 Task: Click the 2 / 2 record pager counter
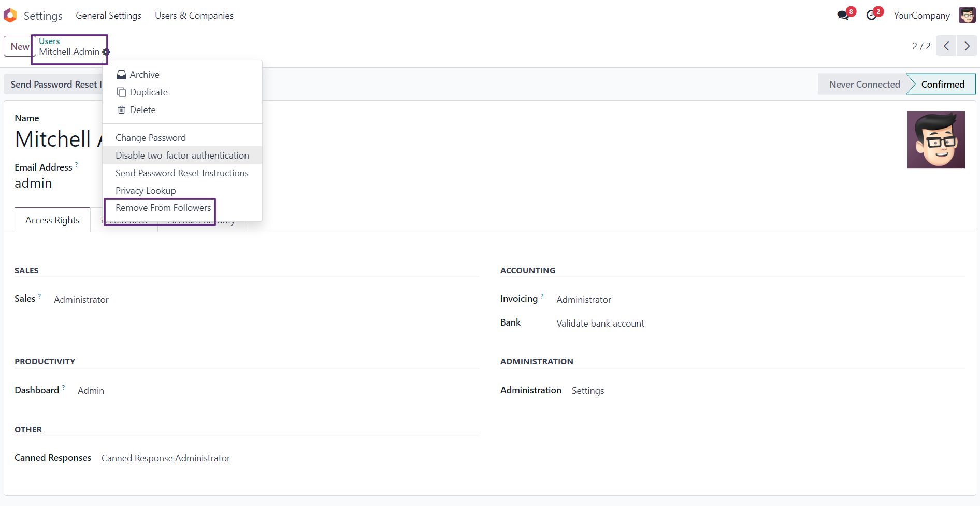click(x=921, y=46)
